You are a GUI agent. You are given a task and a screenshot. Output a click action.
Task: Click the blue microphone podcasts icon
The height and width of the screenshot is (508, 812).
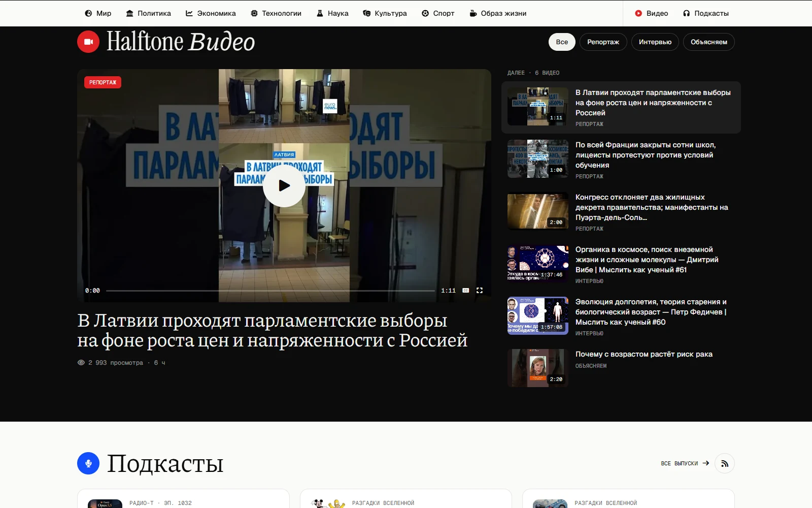tap(88, 463)
